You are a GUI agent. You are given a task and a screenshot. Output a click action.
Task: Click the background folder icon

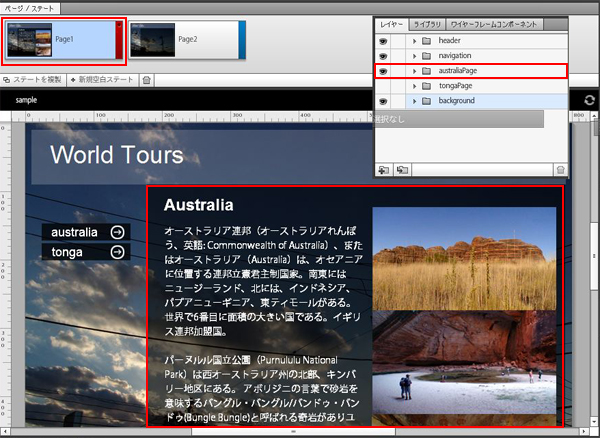coord(426,101)
